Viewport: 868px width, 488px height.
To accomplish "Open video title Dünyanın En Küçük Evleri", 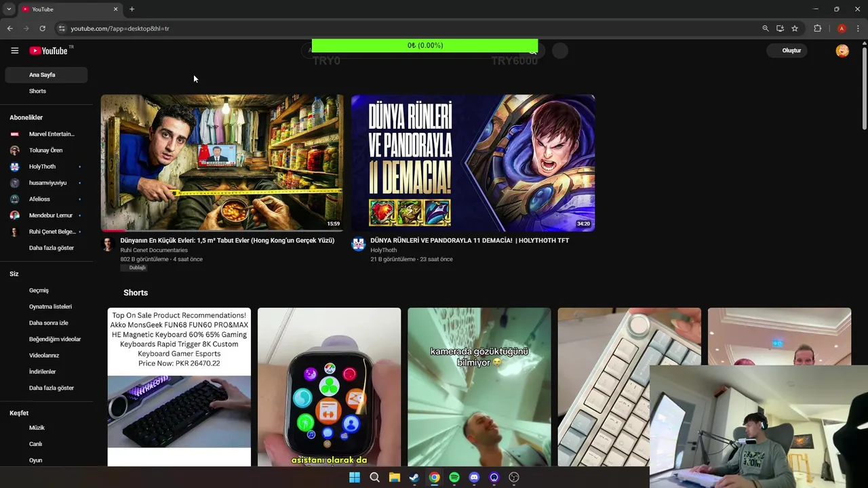I will 227,241.
